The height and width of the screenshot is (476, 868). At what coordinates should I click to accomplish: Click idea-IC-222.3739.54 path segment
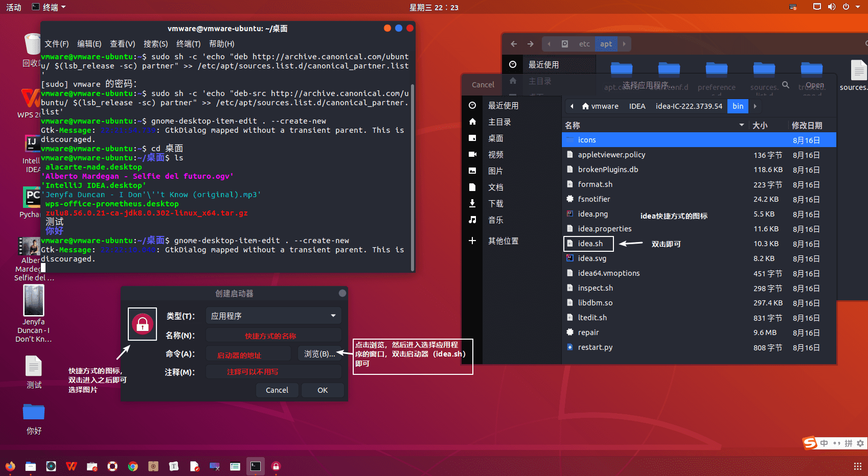point(689,106)
